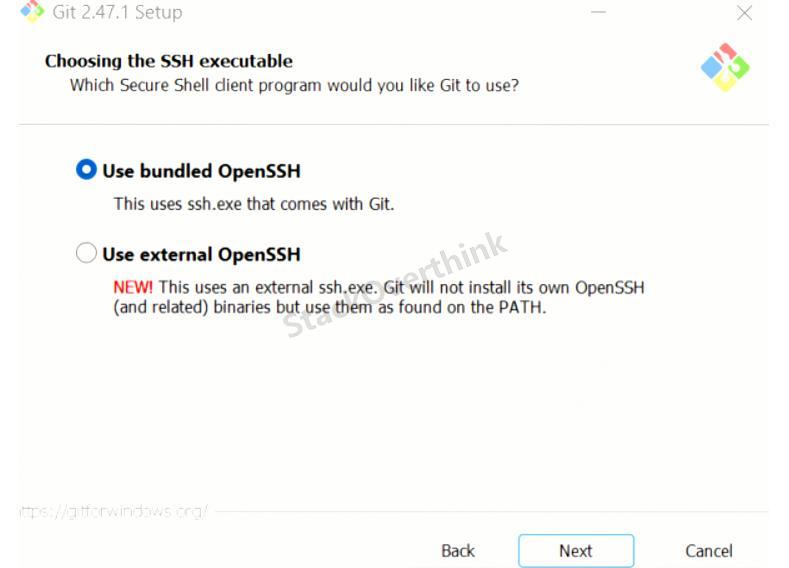Go to the previous page with Back

(458, 551)
